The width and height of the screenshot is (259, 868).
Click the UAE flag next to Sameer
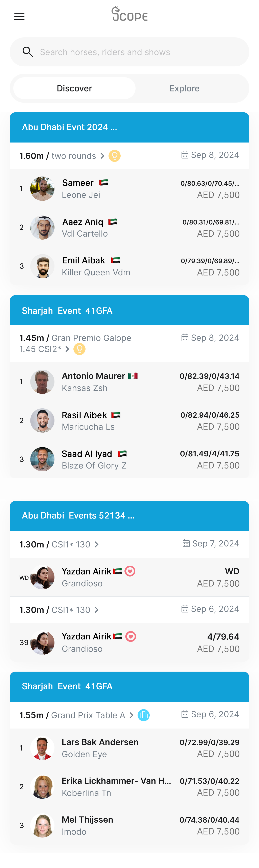(x=104, y=183)
